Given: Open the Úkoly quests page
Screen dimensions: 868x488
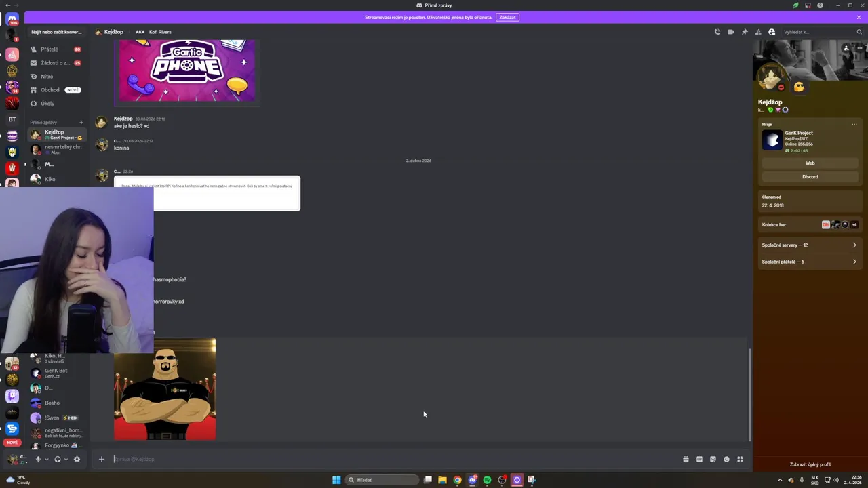Looking at the screenshot, I should pyautogui.click(x=57, y=104).
